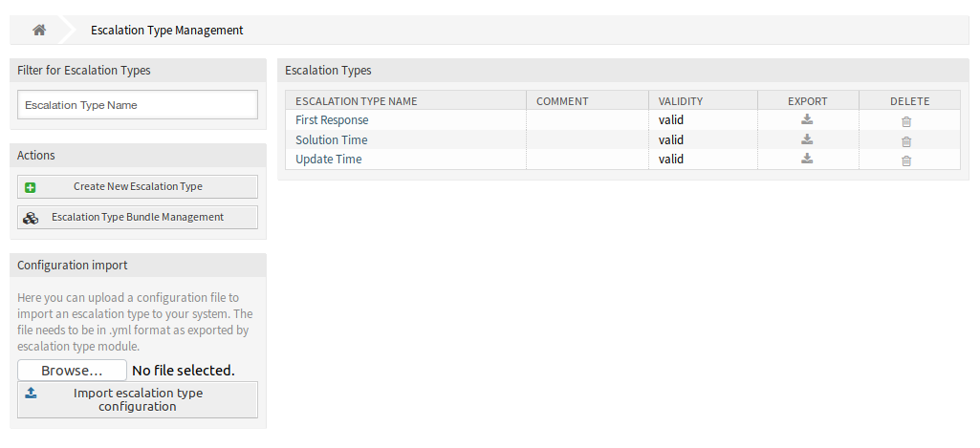
Task: Open Escalation Type Bundle Management
Action: click(138, 218)
